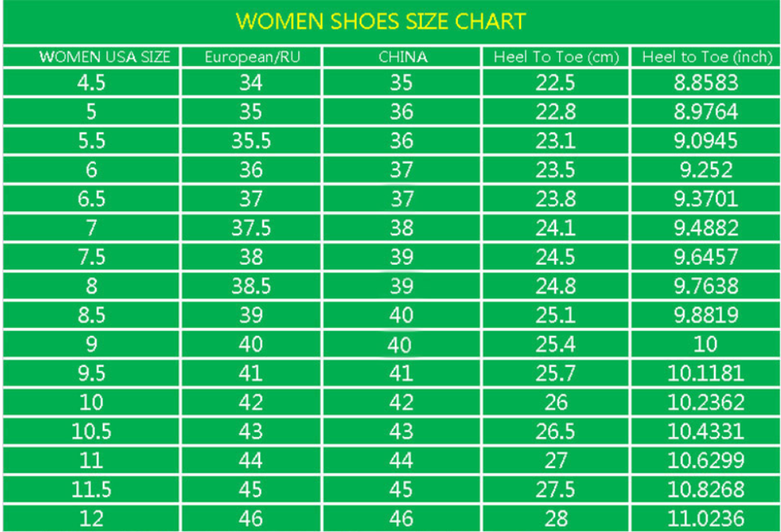Viewport: 781px width, 532px height.
Task: Select the USA size 11.5 cell
Action: [92, 489]
